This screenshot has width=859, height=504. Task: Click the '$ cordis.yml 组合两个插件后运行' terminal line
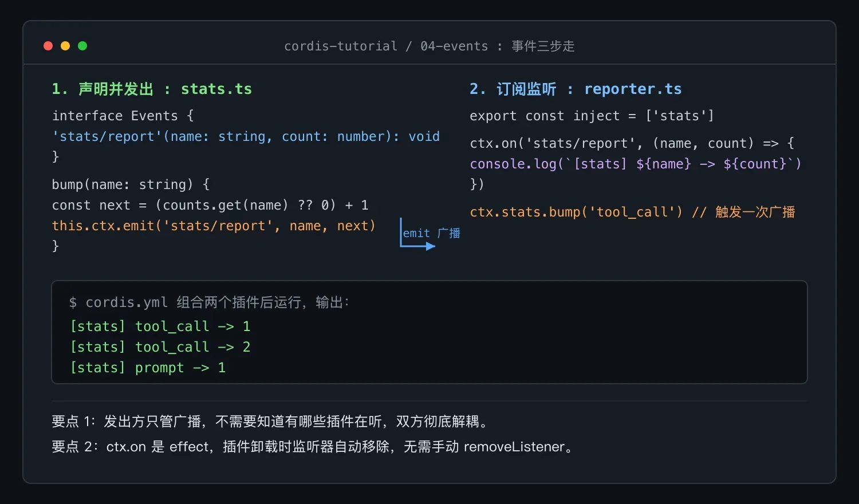point(209,302)
